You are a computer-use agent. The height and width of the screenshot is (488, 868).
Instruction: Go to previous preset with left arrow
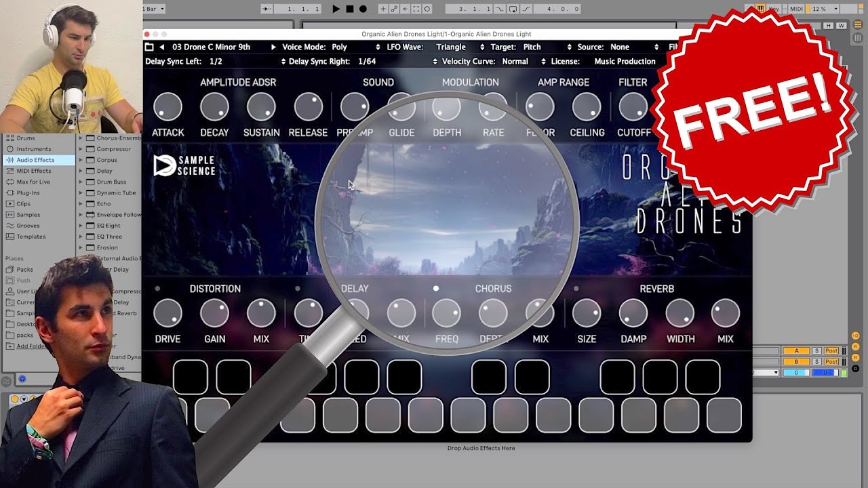[162, 47]
